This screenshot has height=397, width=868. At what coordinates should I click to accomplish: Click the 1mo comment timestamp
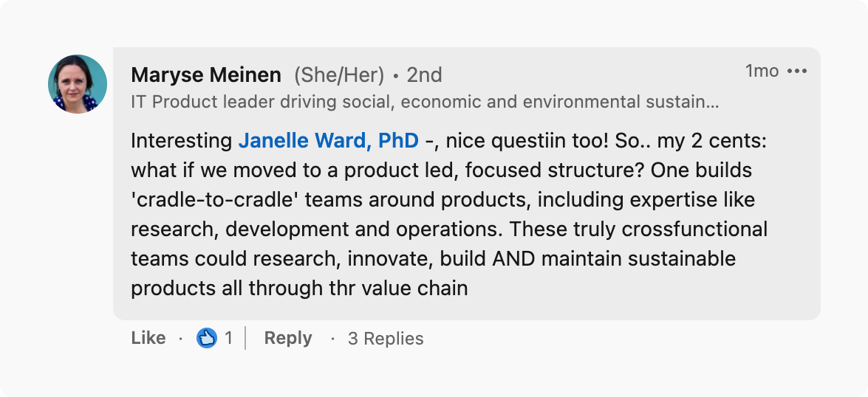coord(762,71)
